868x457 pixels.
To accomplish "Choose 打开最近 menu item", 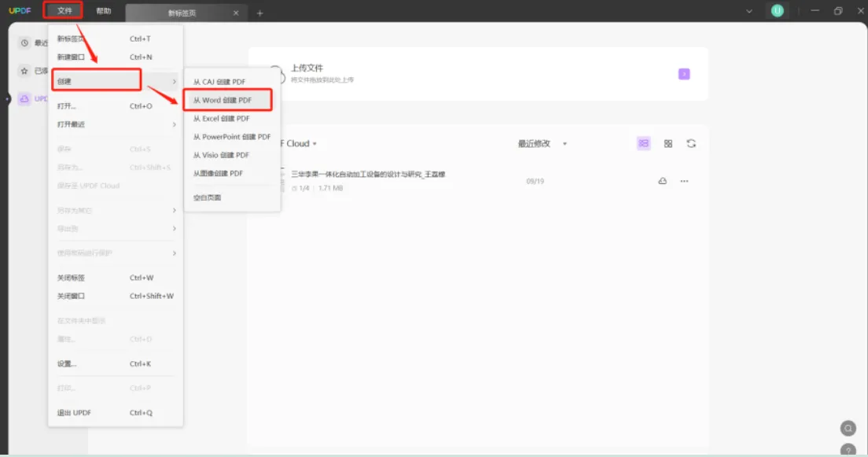I will (115, 124).
